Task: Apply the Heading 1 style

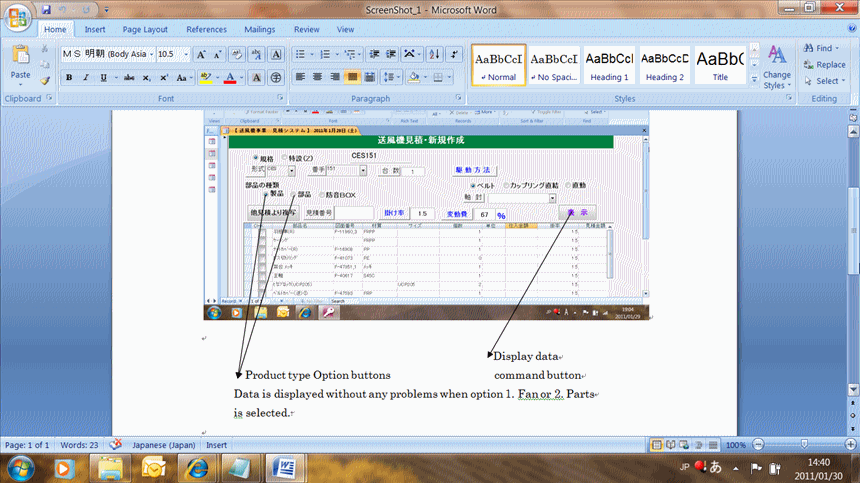Action: pos(609,65)
